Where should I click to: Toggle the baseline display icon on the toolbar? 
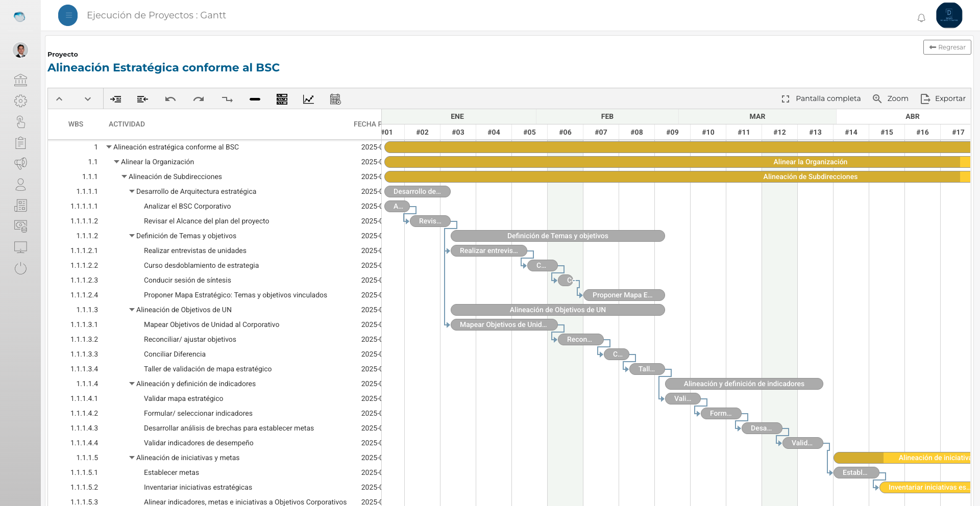282,99
